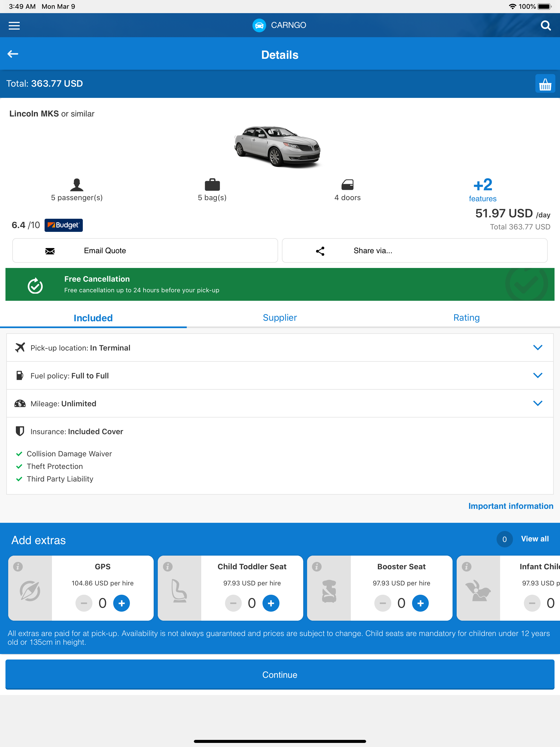This screenshot has width=560, height=747.
Task: Tap the Lincoln MKS car image
Action: [277, 147]
